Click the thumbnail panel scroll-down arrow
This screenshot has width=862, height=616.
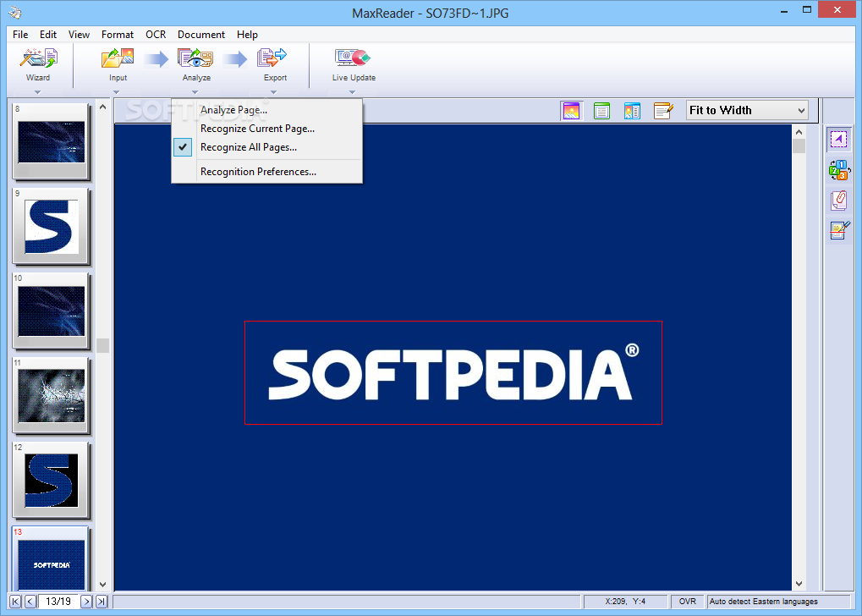[x=103, y=584]
